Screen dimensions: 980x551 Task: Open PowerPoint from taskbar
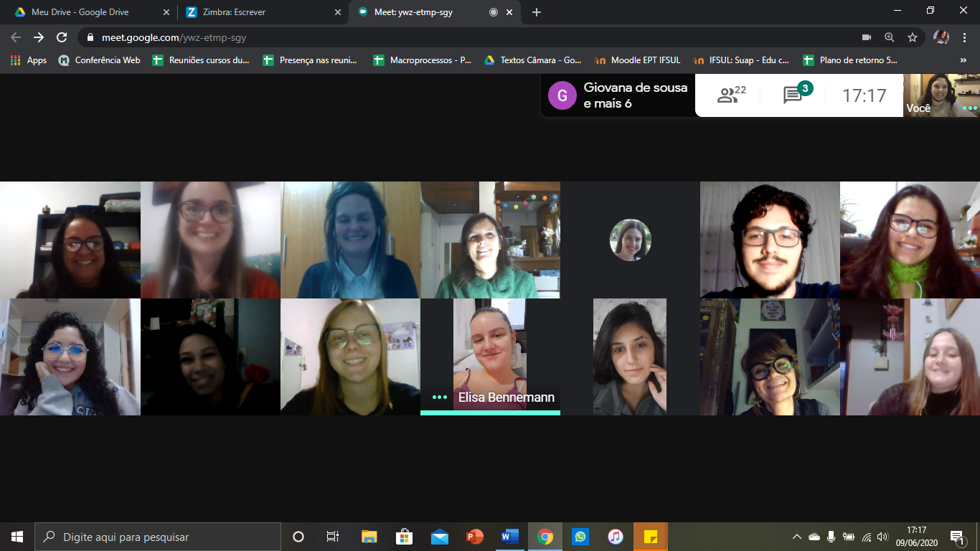[x=474, y=537]
